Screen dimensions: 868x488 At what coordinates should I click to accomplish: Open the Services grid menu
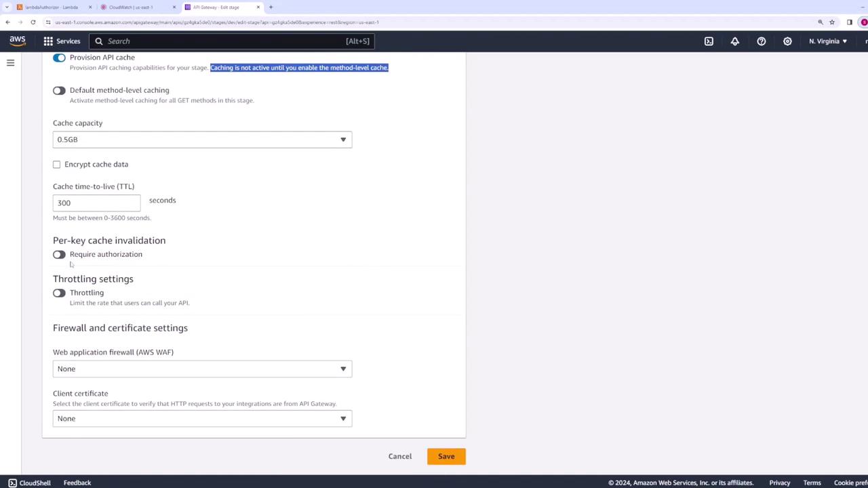click(x=62, y=41)
